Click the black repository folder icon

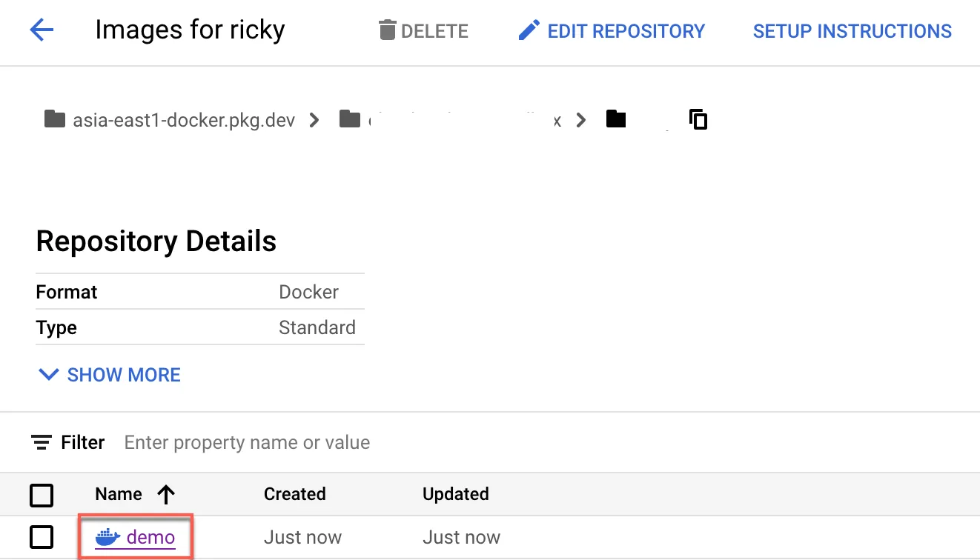point(616,119)
